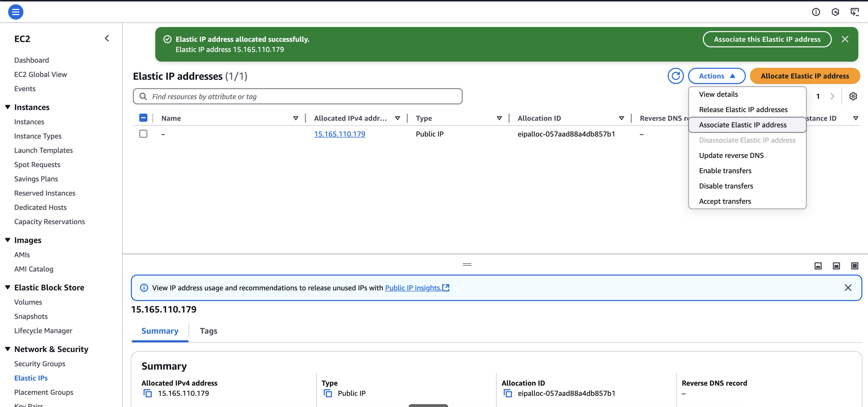868x407 pixels.
Task: Collapse the EC2 sidebar with chevron
Action: point(107,38)
